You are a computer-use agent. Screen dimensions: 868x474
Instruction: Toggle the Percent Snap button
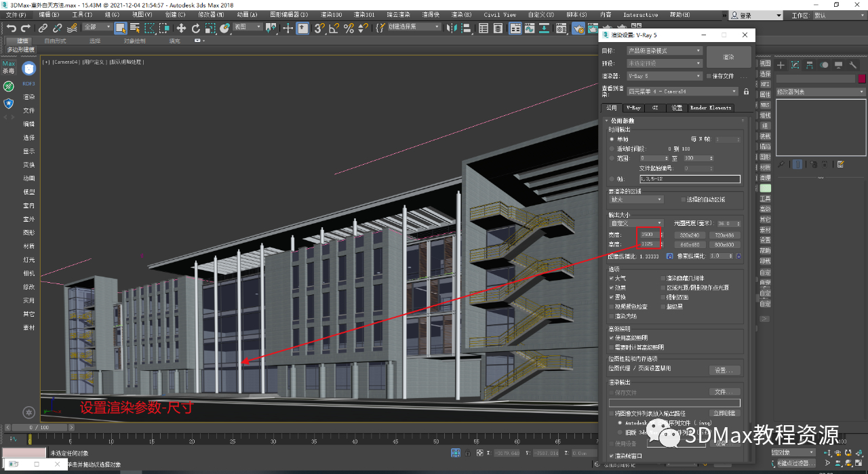coord(349,28)
